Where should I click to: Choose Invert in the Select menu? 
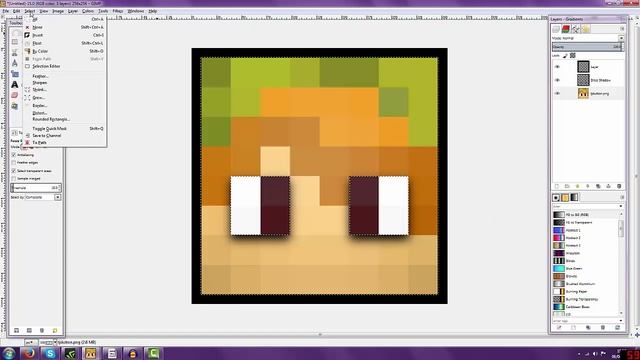(64, 35)
